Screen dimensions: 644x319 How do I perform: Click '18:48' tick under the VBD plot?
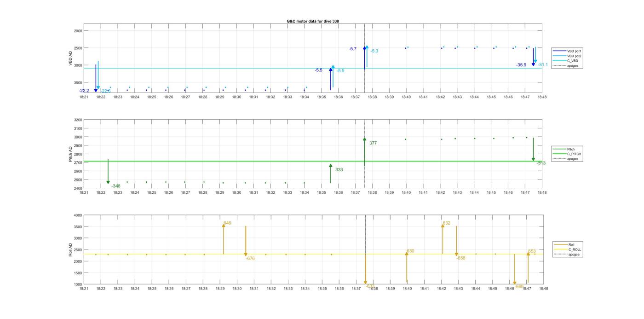[542, 97]
